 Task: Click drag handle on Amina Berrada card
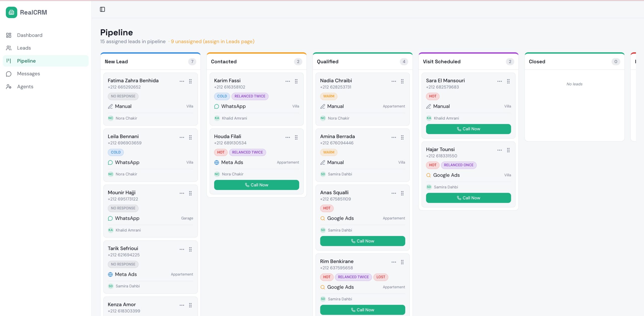click(x=402, y=137)
